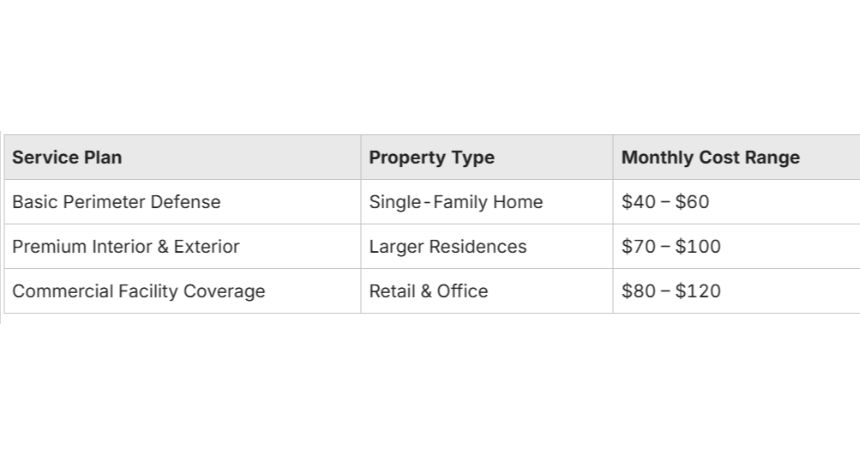Select the Commercial Facility Coverage cell
The image size is (860, 450).
[182, 291]
